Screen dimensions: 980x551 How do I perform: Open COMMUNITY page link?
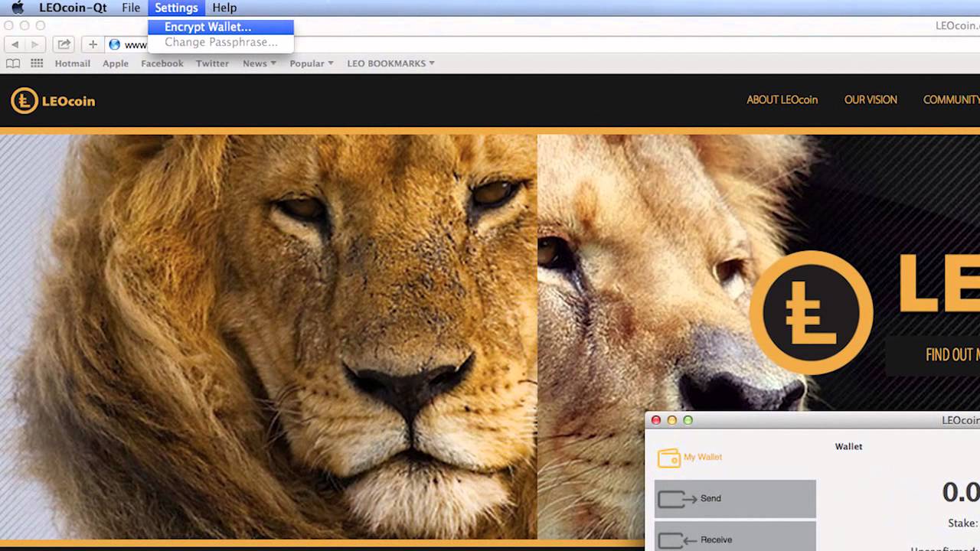point(952,99)
